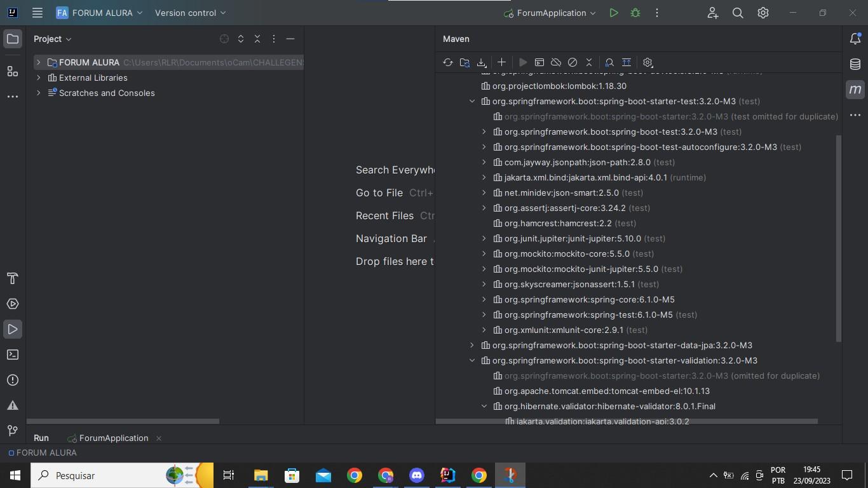Viewport: 868px width, 488px height.
Task: Select org.hamcrest:hamcrest:2.2 entry
Action: tap(565, 223)
